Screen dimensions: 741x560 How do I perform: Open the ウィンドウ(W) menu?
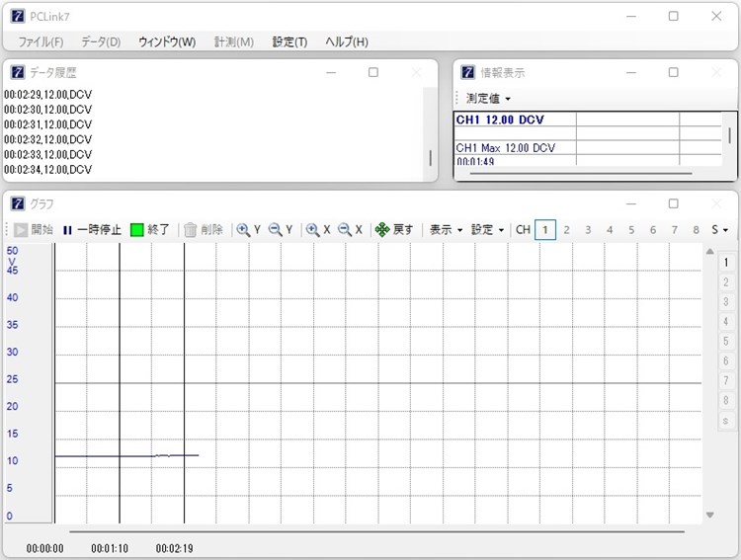click(167, 41)
